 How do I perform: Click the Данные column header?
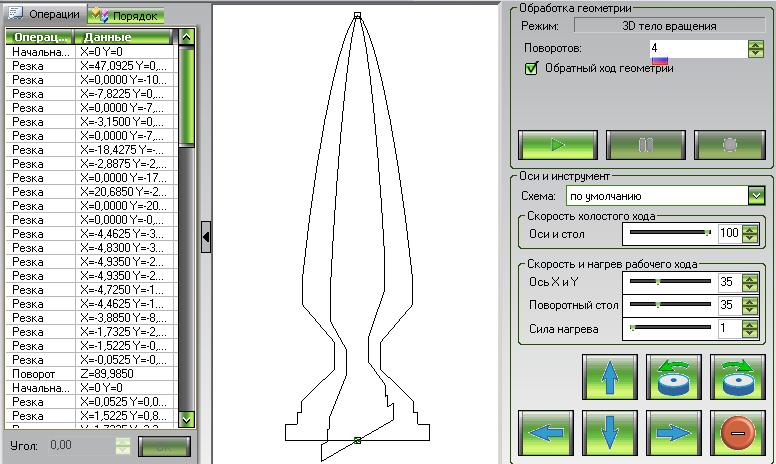[x=124, y=37]
